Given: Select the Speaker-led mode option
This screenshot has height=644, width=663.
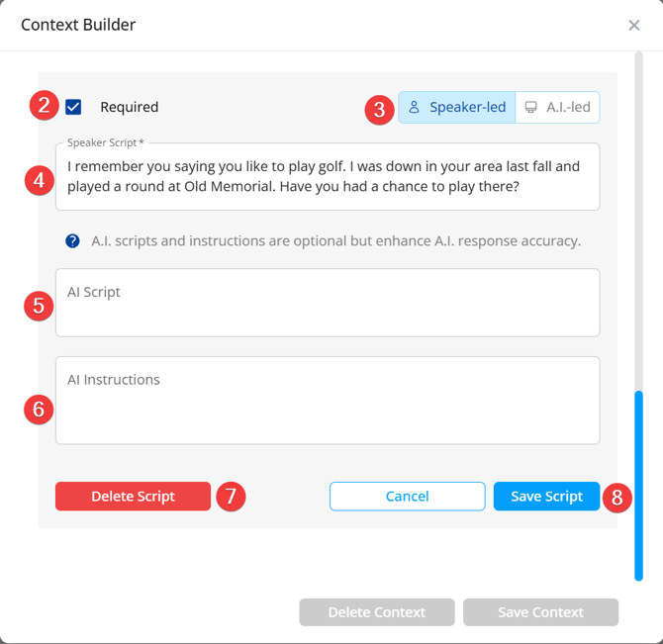Looking at the screenshot, I should [457, 107].
